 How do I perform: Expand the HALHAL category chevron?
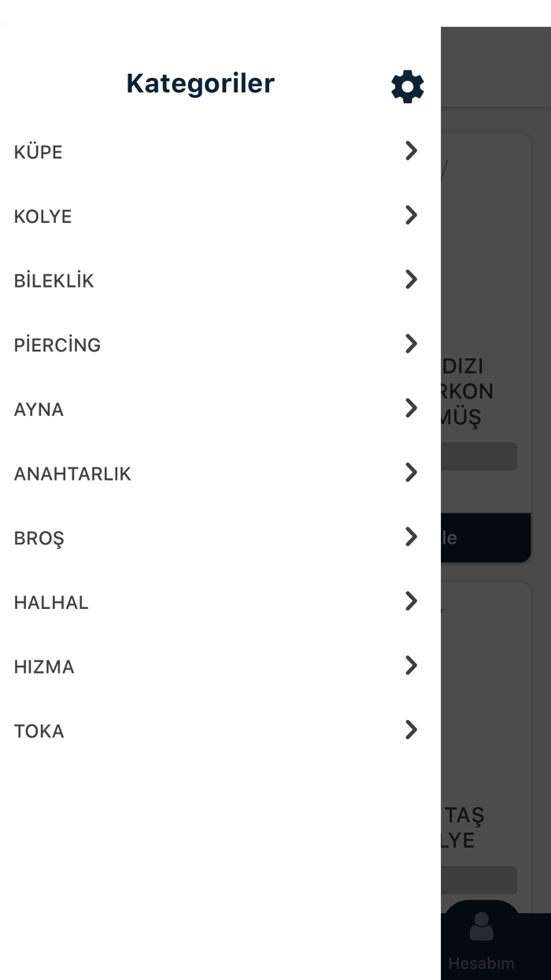[x=411, y=602]
